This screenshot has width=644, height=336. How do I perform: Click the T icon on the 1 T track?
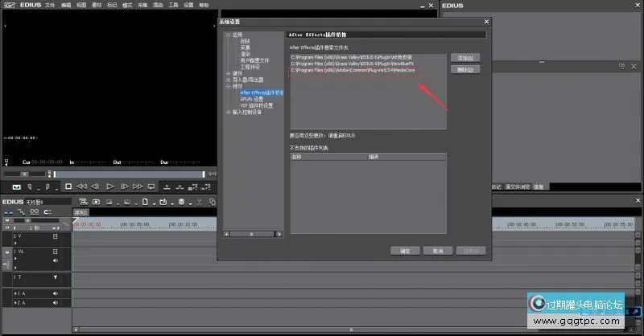(x=56, y=277)
